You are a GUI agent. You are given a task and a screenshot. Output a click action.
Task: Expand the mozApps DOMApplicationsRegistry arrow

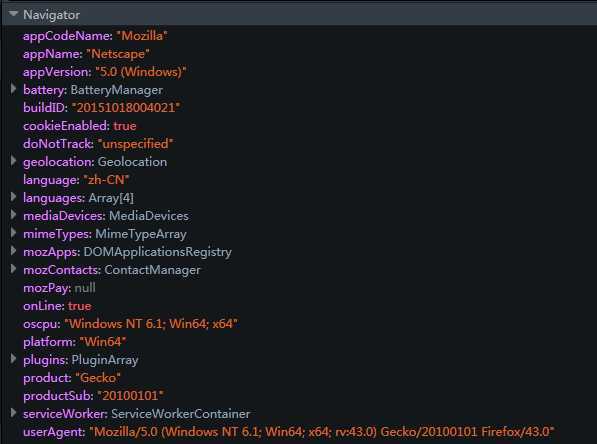click(13, 251)
